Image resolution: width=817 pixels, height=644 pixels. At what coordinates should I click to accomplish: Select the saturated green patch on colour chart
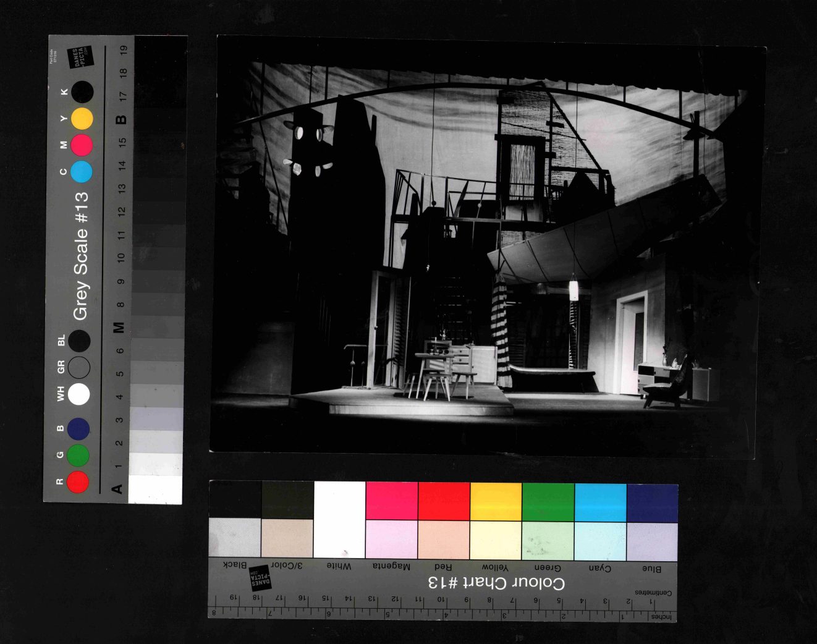click(548, 501)
